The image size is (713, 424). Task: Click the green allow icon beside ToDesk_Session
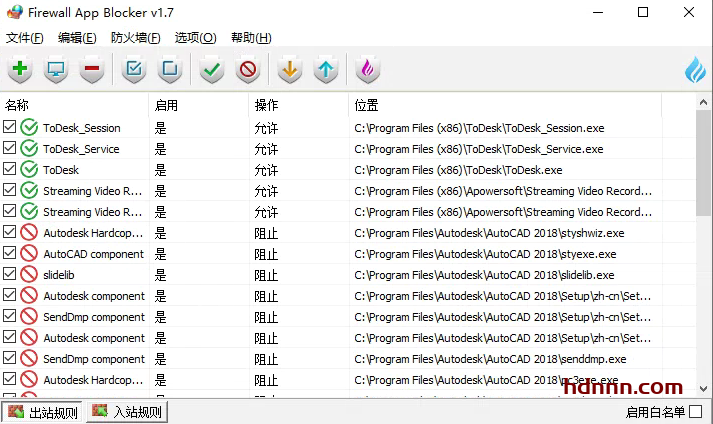pos(29,127)
